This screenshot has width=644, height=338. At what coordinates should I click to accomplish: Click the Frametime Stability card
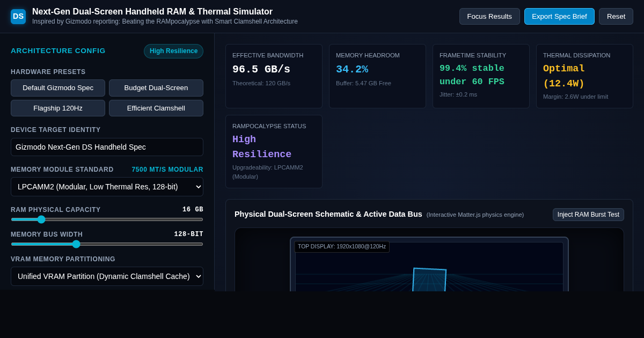(x=481, y=76)
